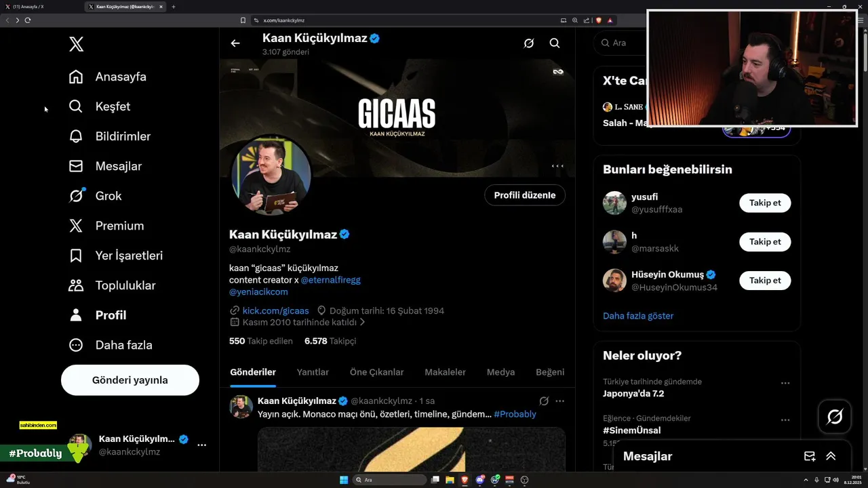
Task: Open Keşfet search page
Action: (100, 106)
